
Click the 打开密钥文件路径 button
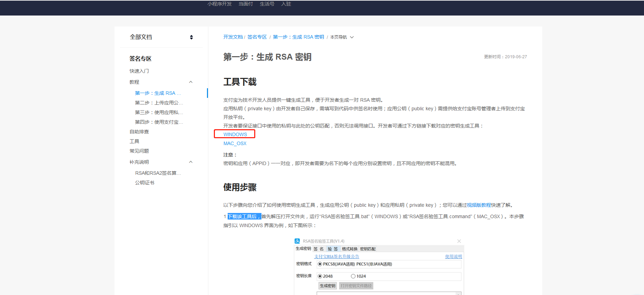click(x=356, y=286)
